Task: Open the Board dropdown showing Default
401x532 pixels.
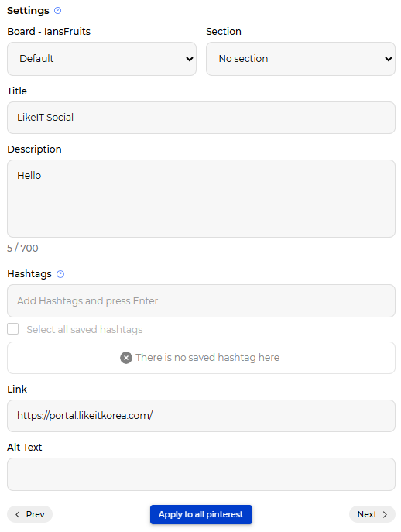Action: coord(101,59)
